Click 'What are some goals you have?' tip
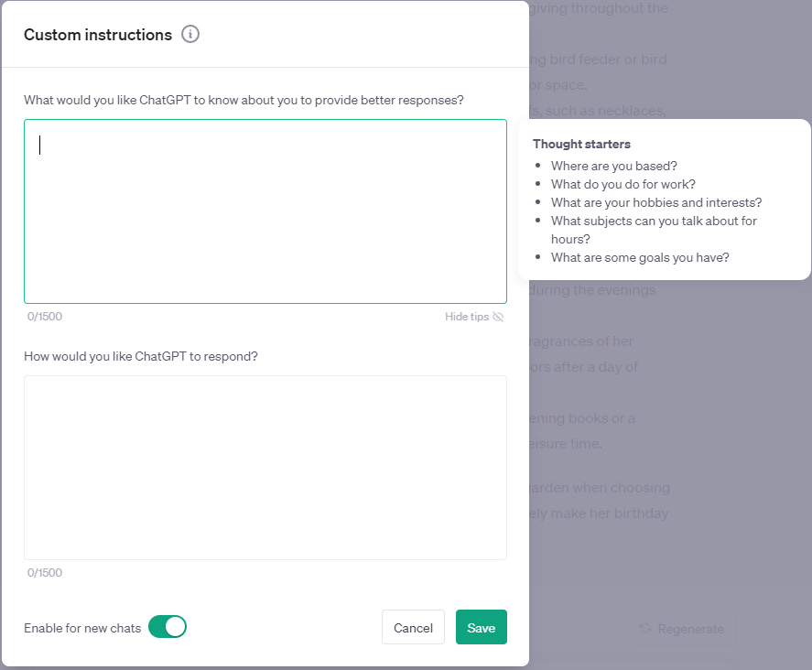Screen dimensions: 812x670 [640, 257]
